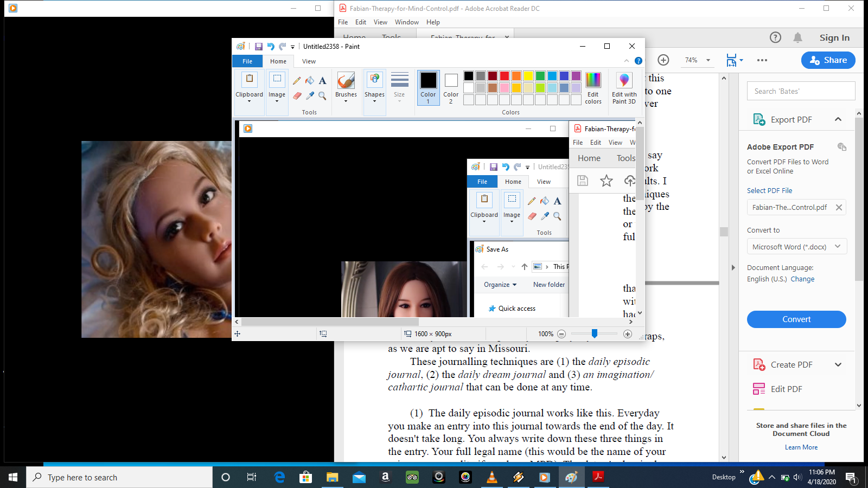This screenshot has height=488, width=868.
Task: Open the Convert to Microsoft Word dropdown
Action: pyautogui.click(x=796, y=247)
